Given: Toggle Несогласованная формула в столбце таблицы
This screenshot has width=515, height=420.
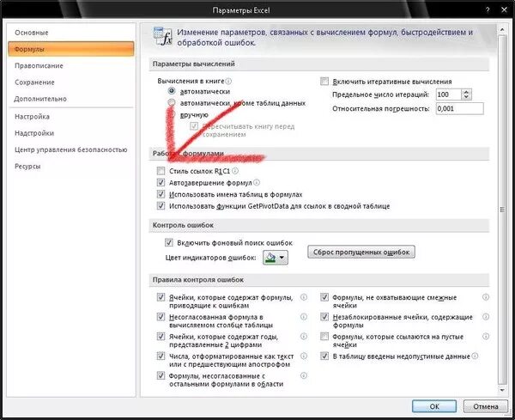Looking at the screenshot, I should tap(161, 317).
